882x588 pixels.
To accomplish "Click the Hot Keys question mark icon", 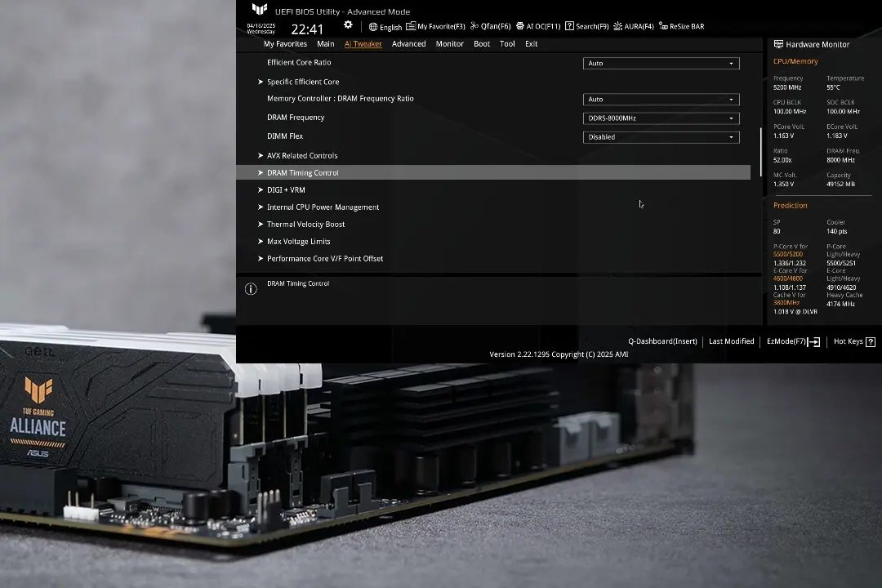I will [871, 342].
